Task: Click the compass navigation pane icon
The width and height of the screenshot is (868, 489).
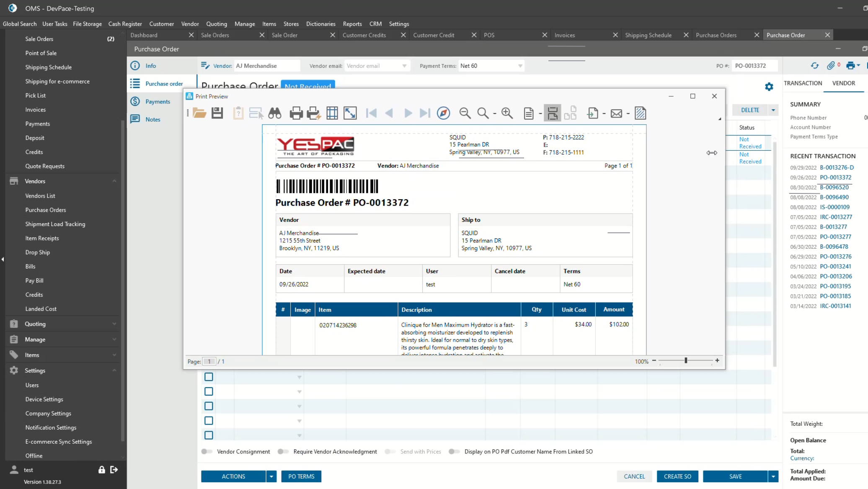Action: 443,113
